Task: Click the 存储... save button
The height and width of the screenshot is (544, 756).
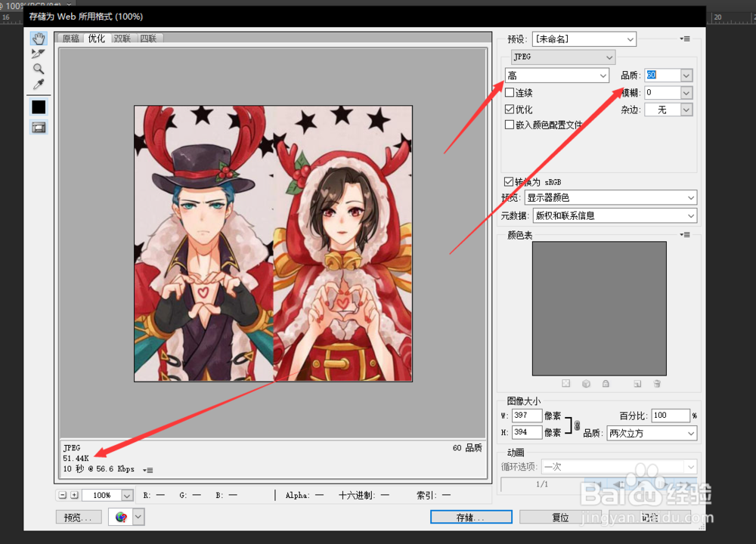Action: point(471,517)
